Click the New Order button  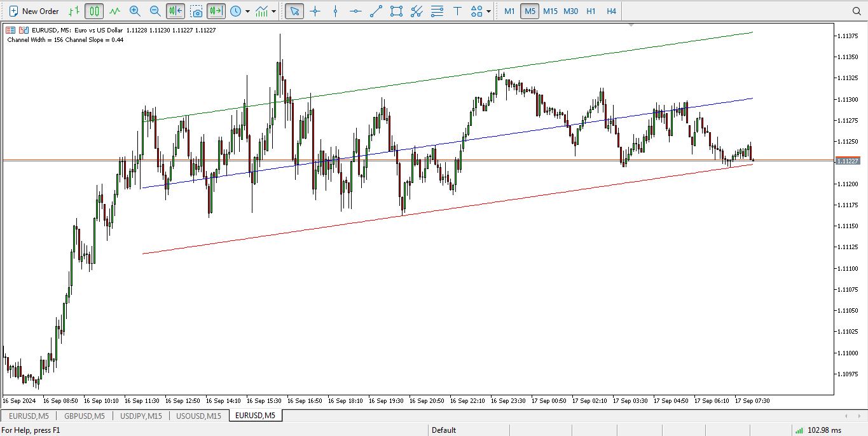tap(34, 11)
